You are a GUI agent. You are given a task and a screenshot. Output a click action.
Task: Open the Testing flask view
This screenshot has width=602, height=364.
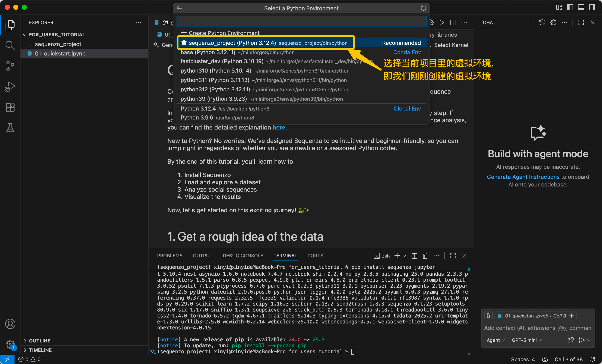point(10,127)
